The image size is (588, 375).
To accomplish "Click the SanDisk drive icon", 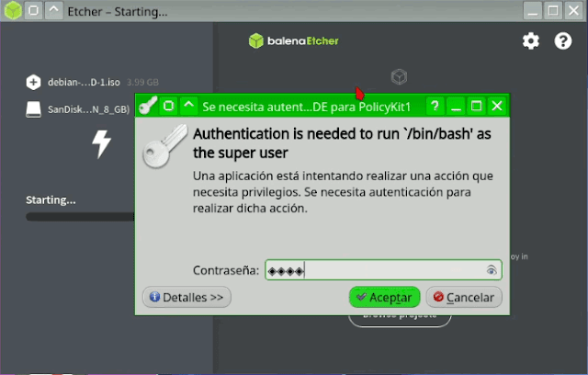I will pyautogui.click(x=33, y=109).
